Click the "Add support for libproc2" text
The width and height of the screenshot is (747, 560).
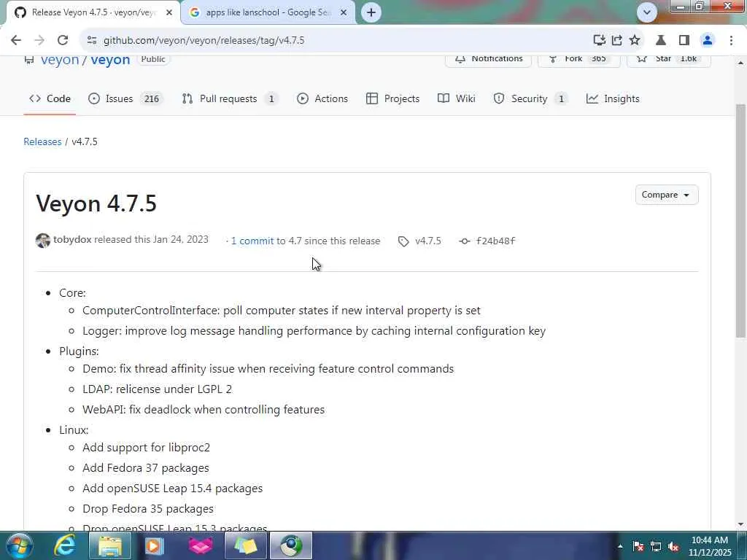coord(146,448)
